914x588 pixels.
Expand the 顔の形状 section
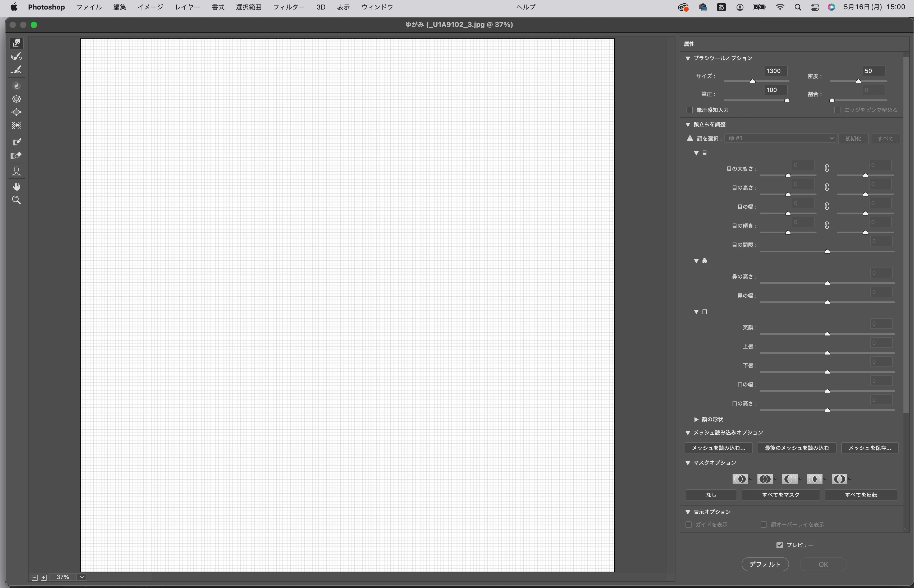[696, 419]
